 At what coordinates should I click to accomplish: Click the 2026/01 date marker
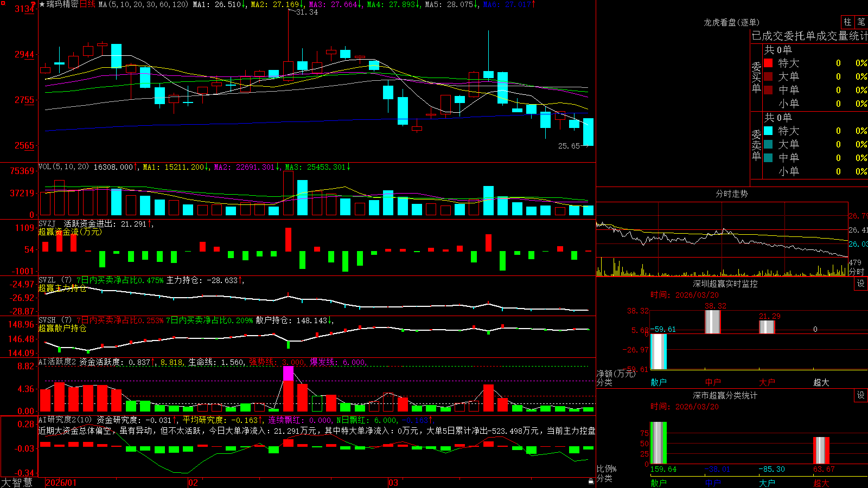(x=61, y=483)
